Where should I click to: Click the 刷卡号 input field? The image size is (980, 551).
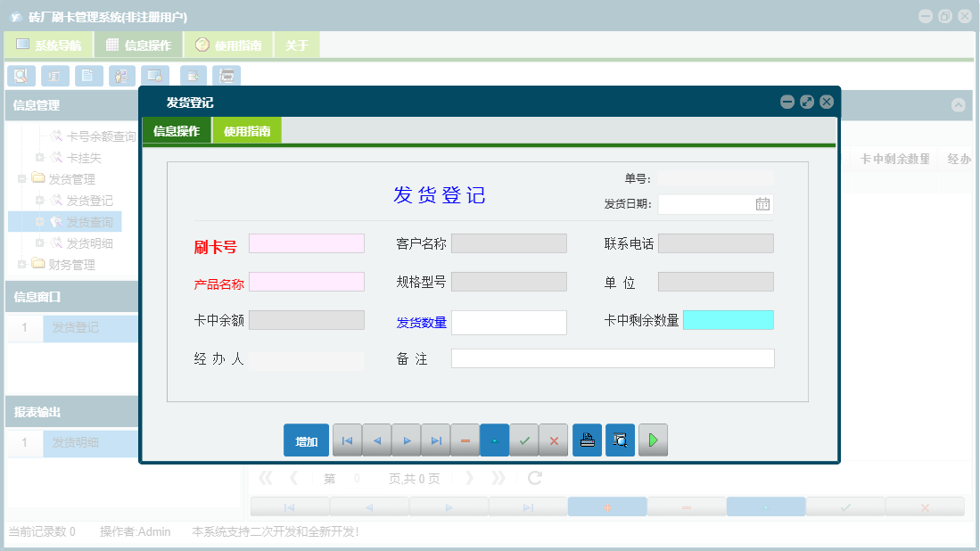[306, 243]
